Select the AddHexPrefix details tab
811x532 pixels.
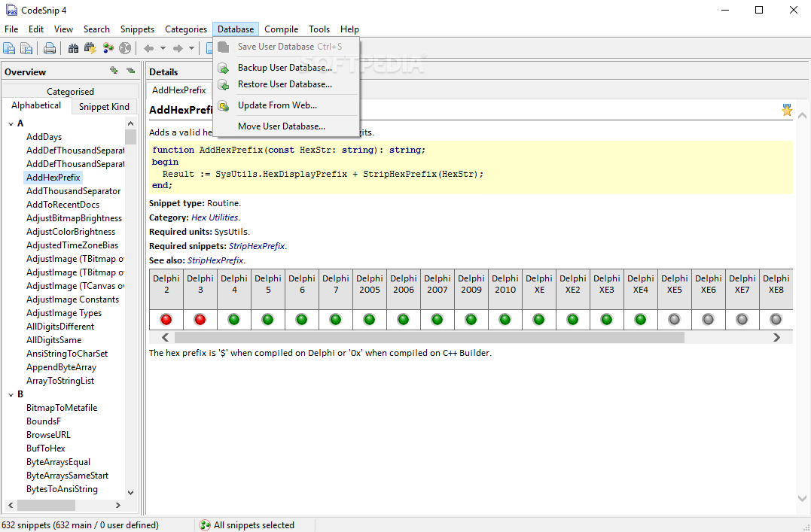(x=179, y=90)
